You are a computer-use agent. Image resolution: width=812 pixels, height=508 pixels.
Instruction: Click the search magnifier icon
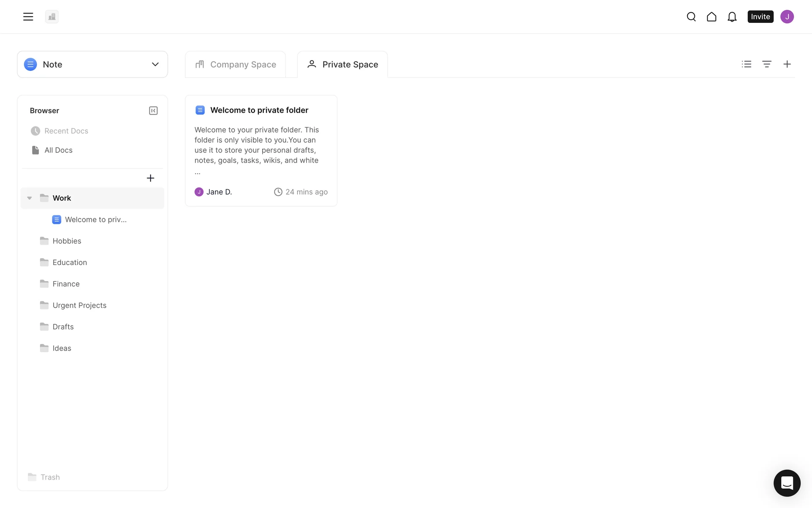click(691, 17)
